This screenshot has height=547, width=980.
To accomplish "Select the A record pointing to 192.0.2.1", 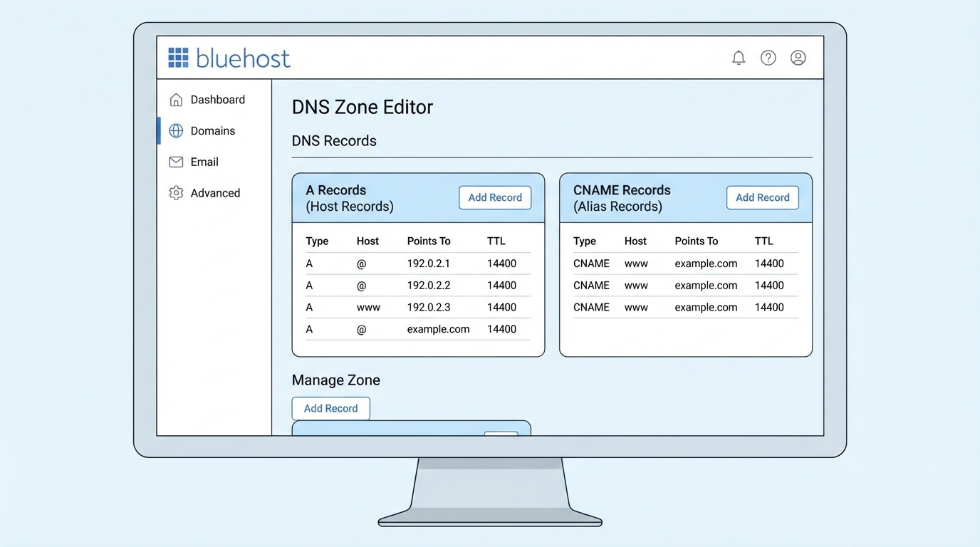I will click(x=417, y=264).
